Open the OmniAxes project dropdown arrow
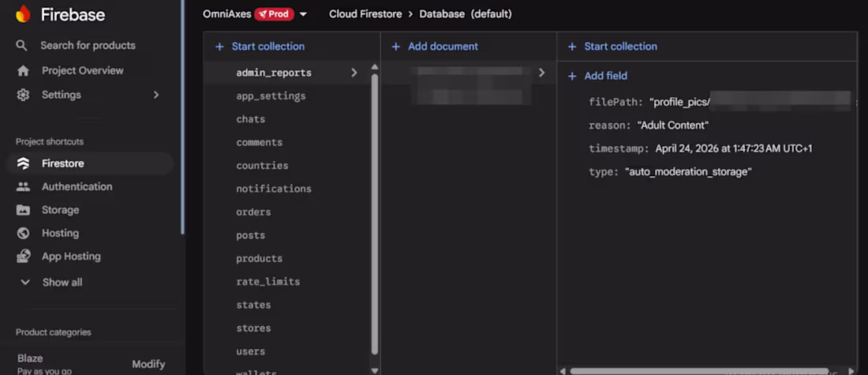The width and height of the screenshot is (868, 375). [303, 14]
